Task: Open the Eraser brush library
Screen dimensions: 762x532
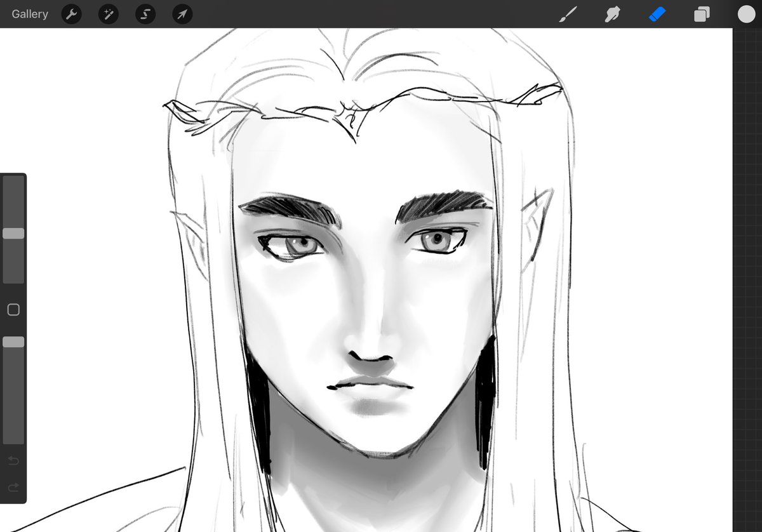Action: (657, 13)
